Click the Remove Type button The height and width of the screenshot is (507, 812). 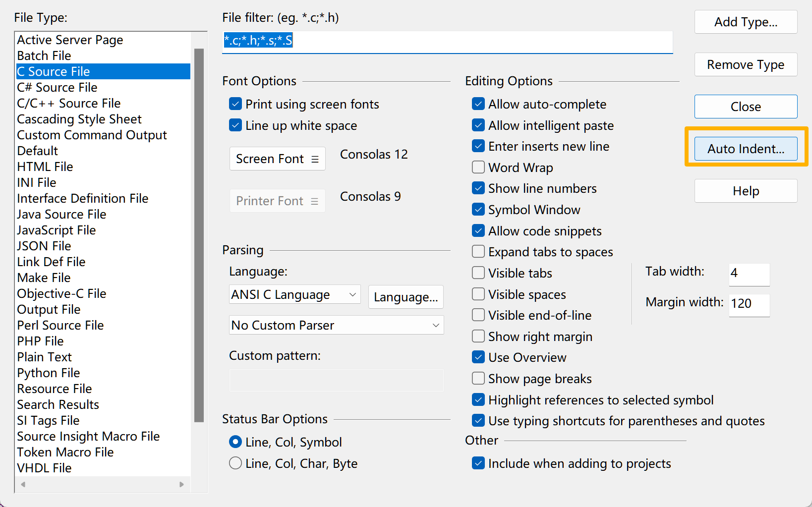(x=746, y=64)
